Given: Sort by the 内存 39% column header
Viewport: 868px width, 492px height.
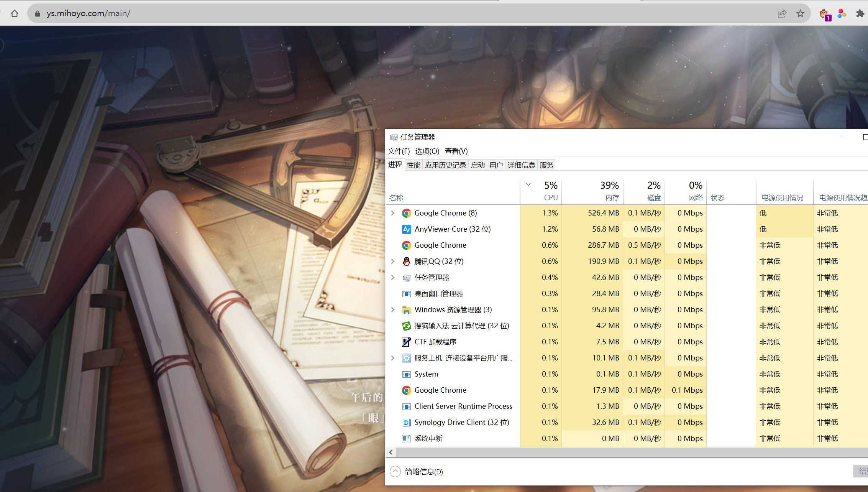Looking at the screenshot, I should pyautogui.click(x=592, y=193).
